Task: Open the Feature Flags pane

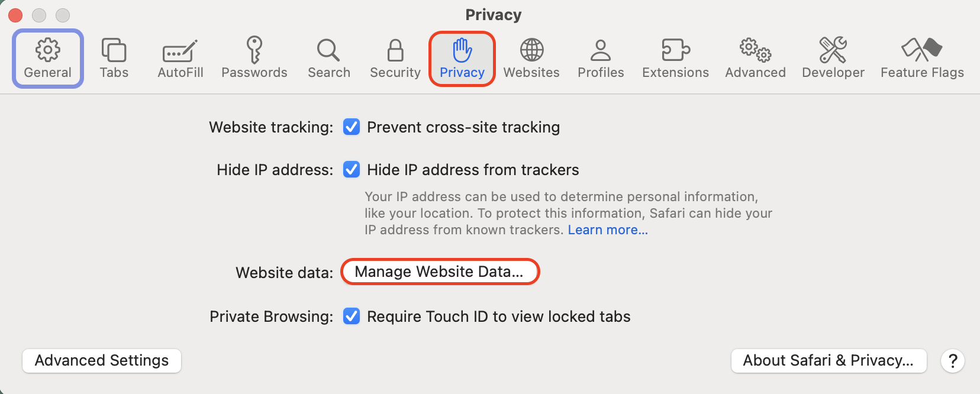Action: (x=921, y=57)
